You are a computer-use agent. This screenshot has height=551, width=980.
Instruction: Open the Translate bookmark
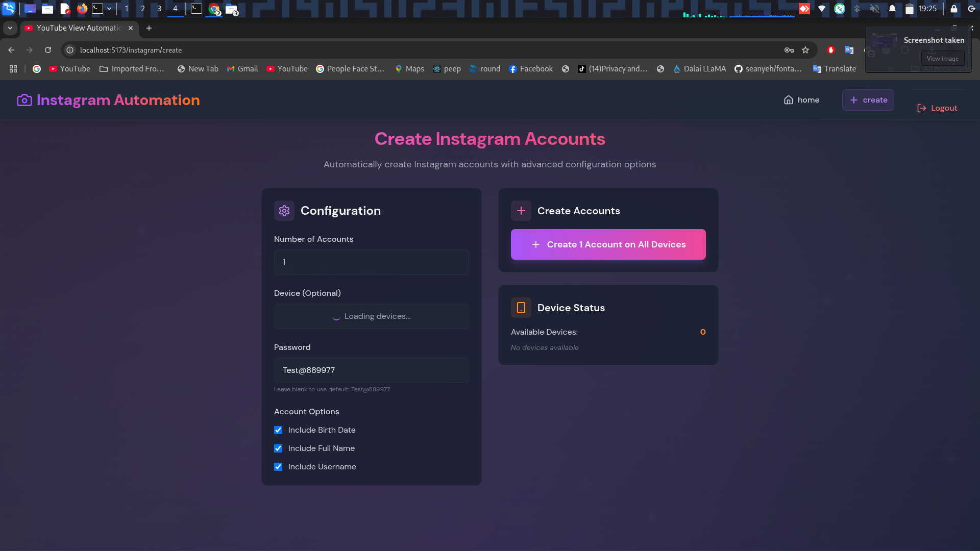(x=835, y=69)
